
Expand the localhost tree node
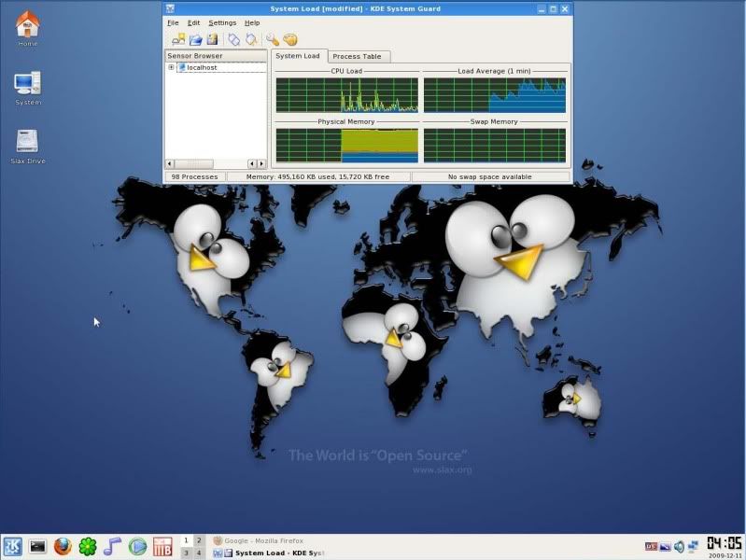[171, 67]
